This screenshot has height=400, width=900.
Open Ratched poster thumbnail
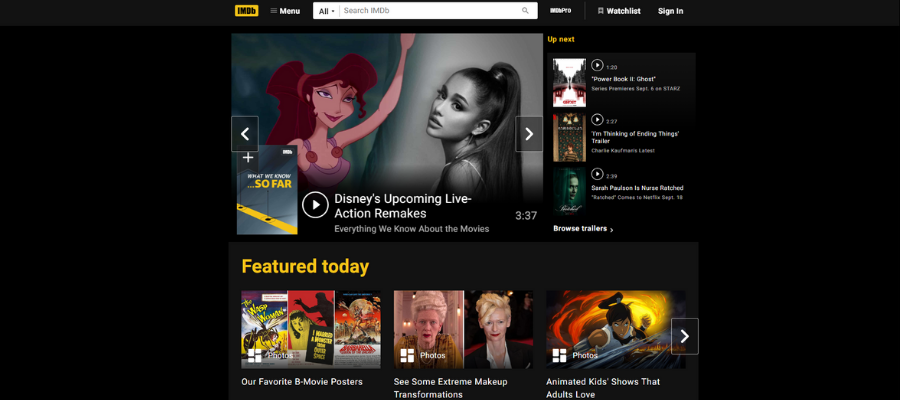[569, 192]
